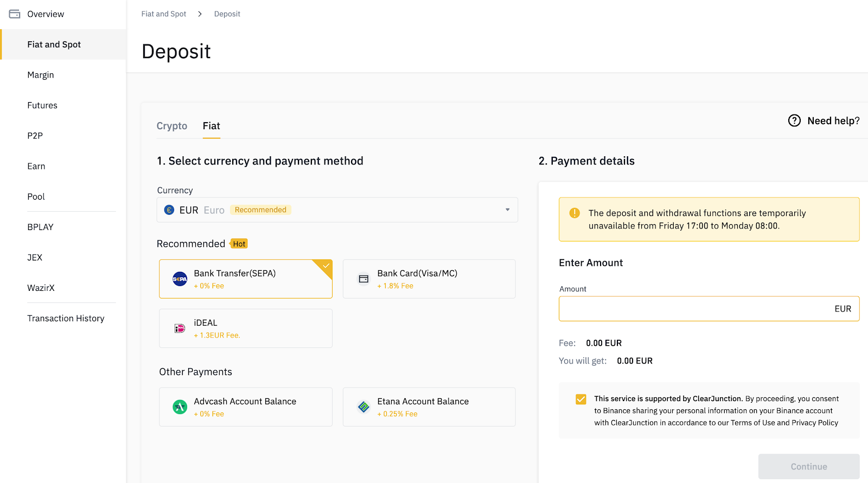Click the Currency dropdown arrow
This screenshot has width=868, height=483.
[507, 210]
